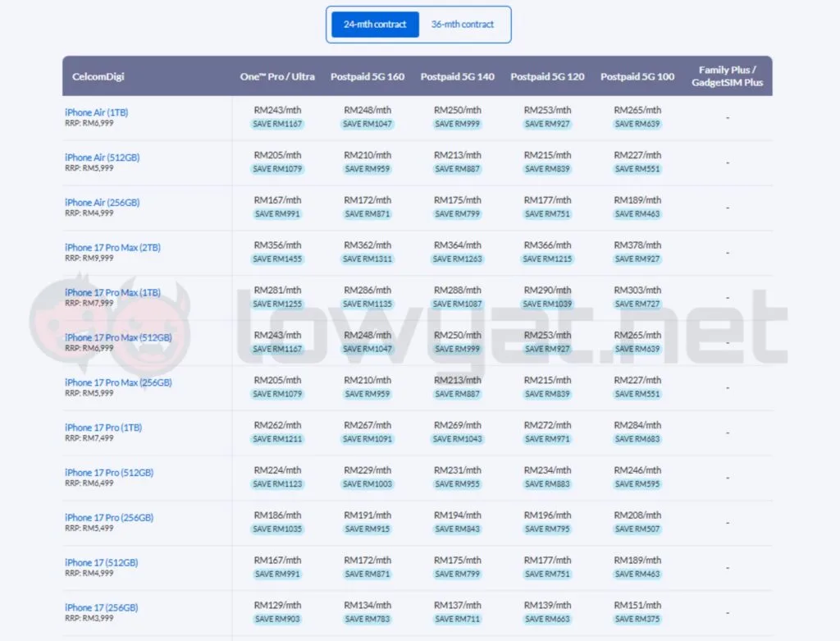Image resolution: width=840 pixels, height=641 pixels.
Task: Switch to the 36-mth contract tab
Action: click(463, 25)
